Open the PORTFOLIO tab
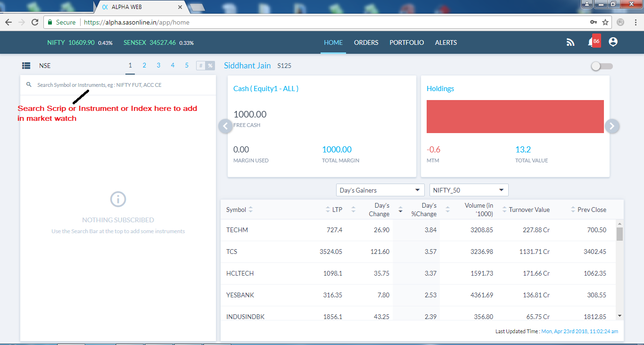The image size is (644, 345). pyautogui.click(x=407, y=42)
